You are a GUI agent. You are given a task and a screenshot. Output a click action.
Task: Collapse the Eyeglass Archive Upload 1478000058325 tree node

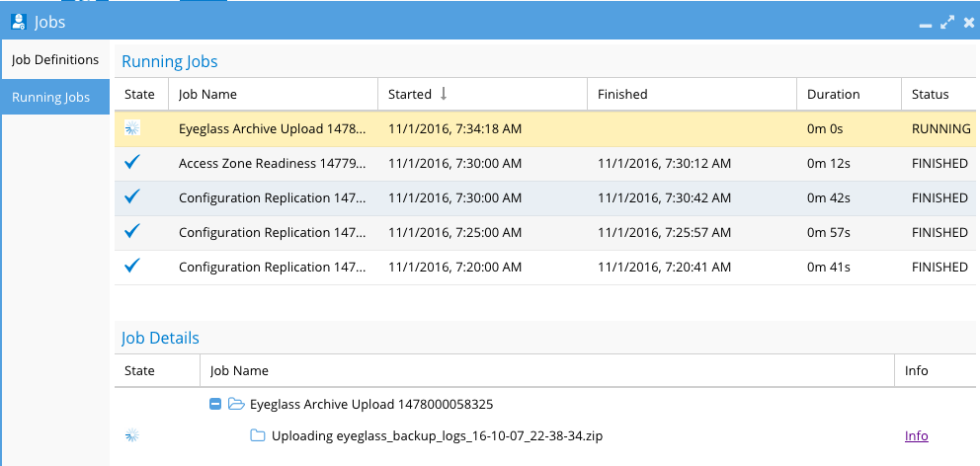(215, 404)
